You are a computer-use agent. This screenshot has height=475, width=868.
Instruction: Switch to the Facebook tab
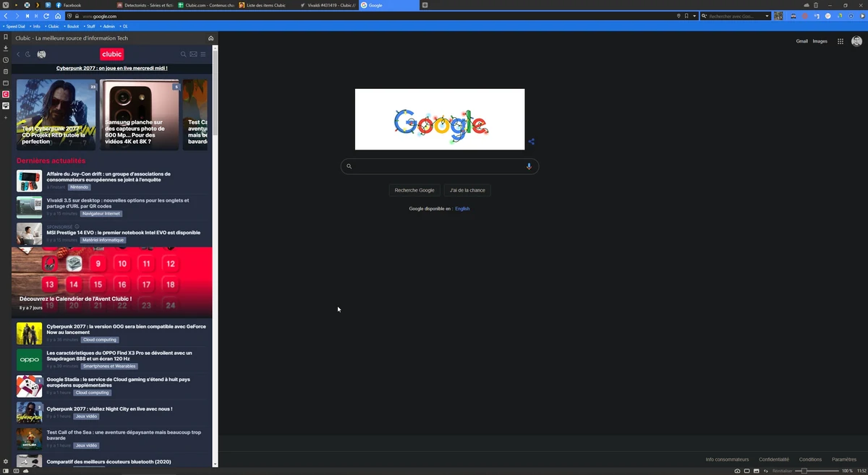[82, 5]
